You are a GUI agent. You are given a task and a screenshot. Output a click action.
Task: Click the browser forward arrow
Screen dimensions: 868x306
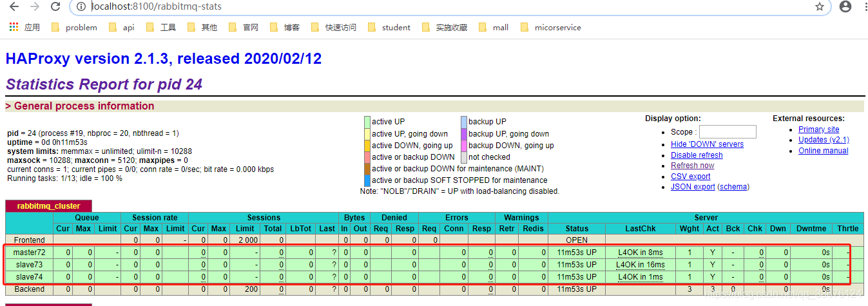(x=35, y=7)
